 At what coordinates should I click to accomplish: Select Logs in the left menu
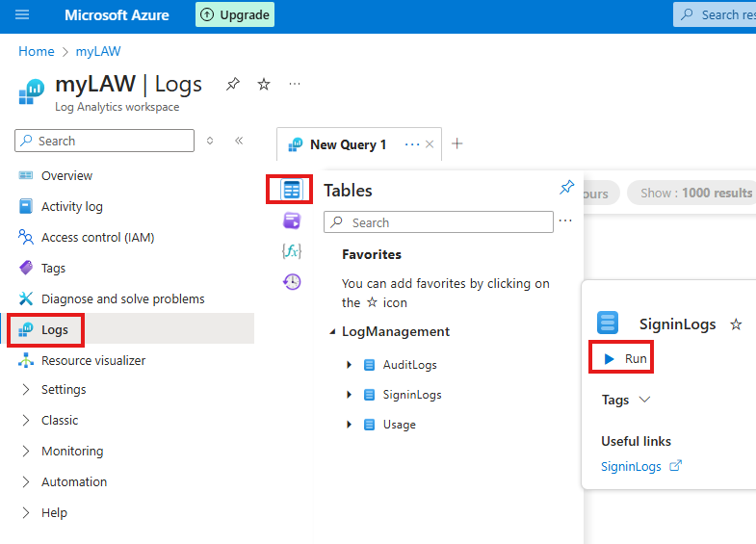click(127, 330)
